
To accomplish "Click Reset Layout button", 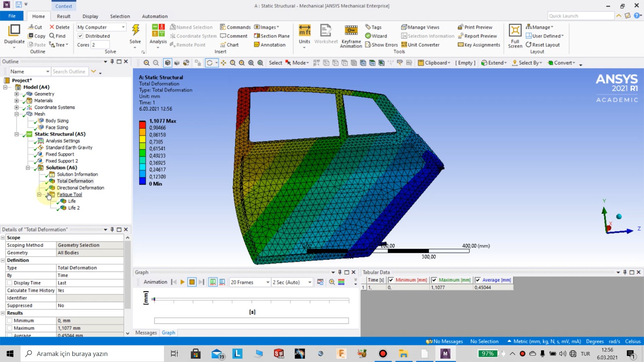I will click(x=543, y=45).
